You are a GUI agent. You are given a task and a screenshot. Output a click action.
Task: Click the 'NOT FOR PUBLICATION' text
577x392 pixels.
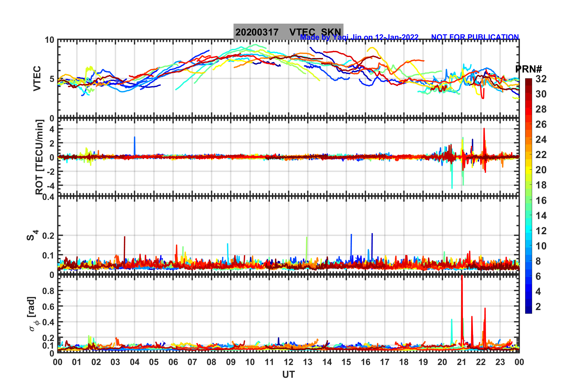(475, 37)
